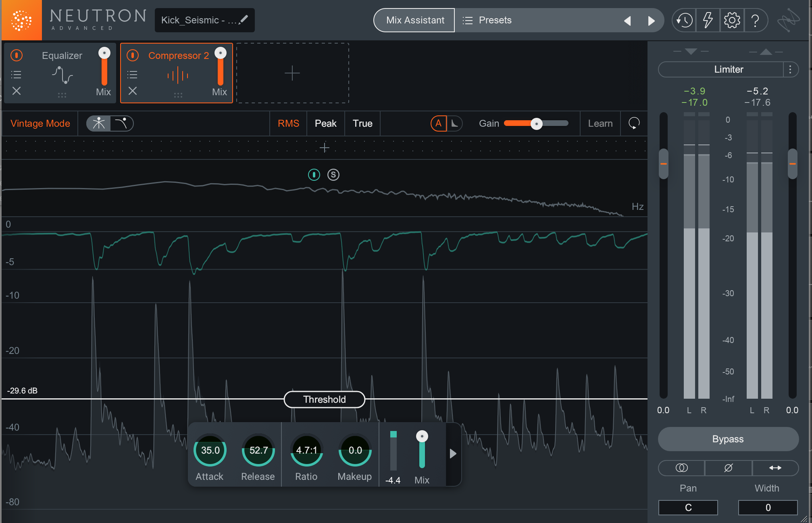Go to the next preset arrow
Screen dimensions: 812x523
651,21
